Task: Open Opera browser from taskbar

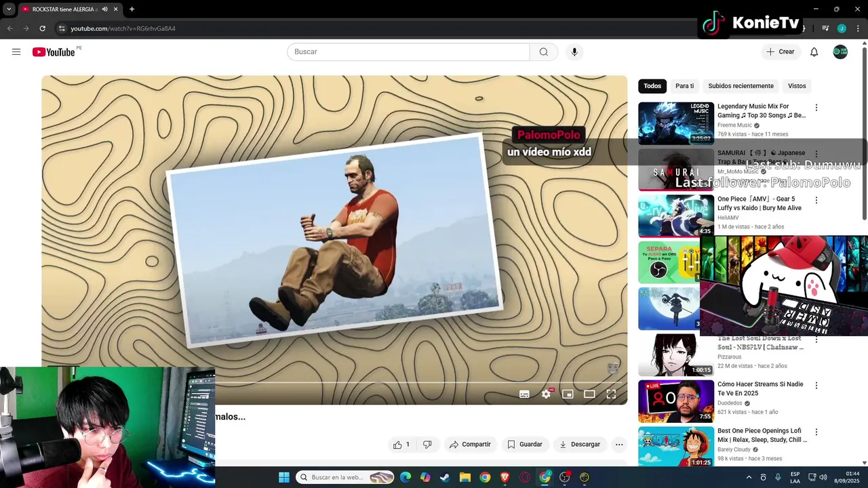Action: [525, 477]
